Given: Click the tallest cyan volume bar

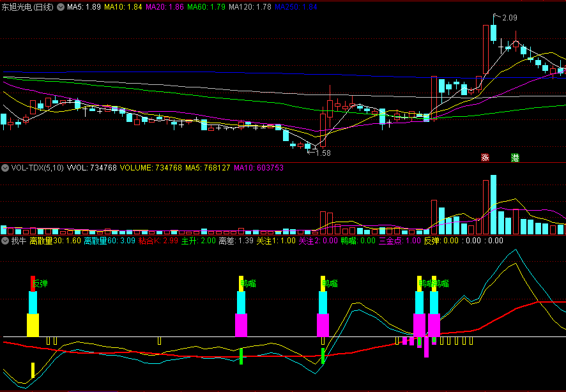Looking at the screenshot, I should click(493, 205).
